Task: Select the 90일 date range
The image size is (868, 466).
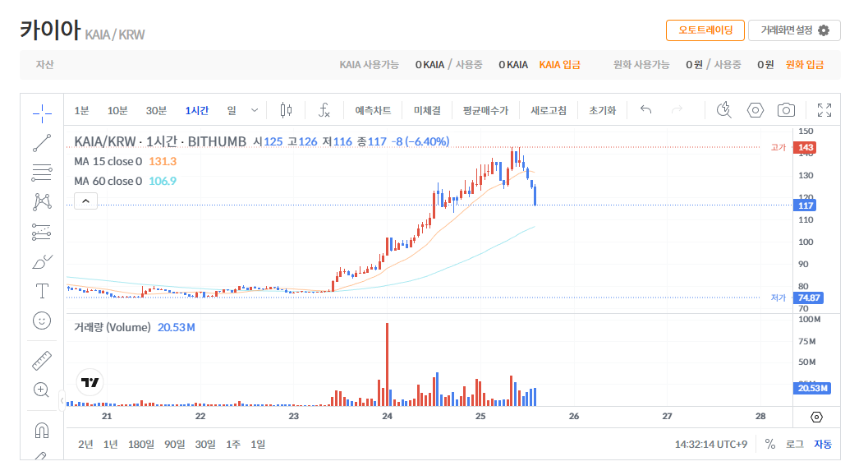Action: coord(175,444)
